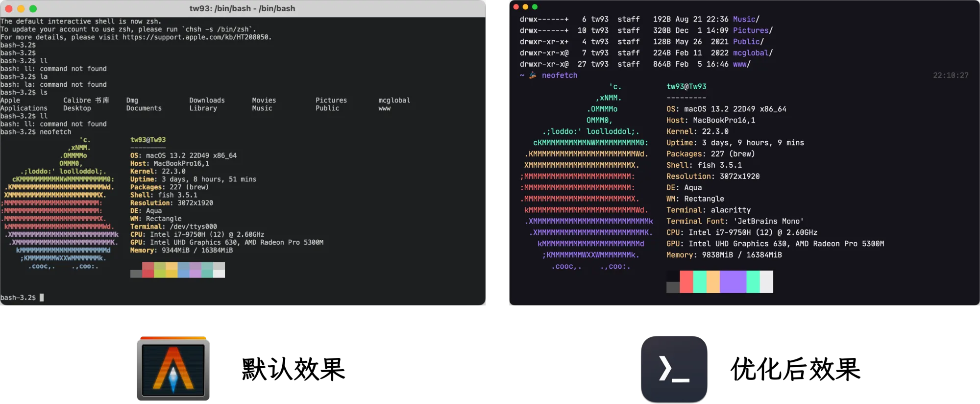980x404 pixels.
Task: Close the /bin/bash terminal window
Action: (9, 9)
